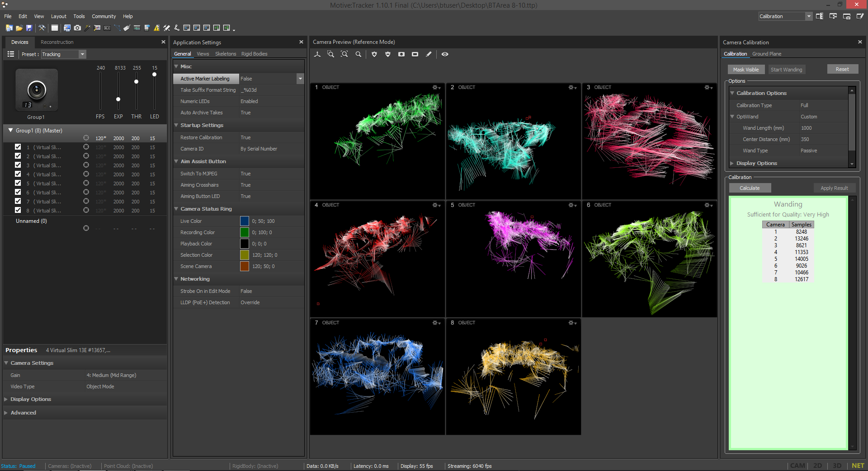868x471 pixels.
Task: Toggle the eye visibility icon in Camera Preview
Action: point(445,54)
